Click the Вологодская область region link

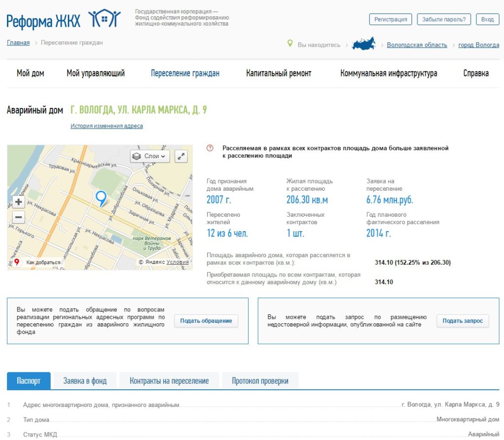tap(417, 45)
